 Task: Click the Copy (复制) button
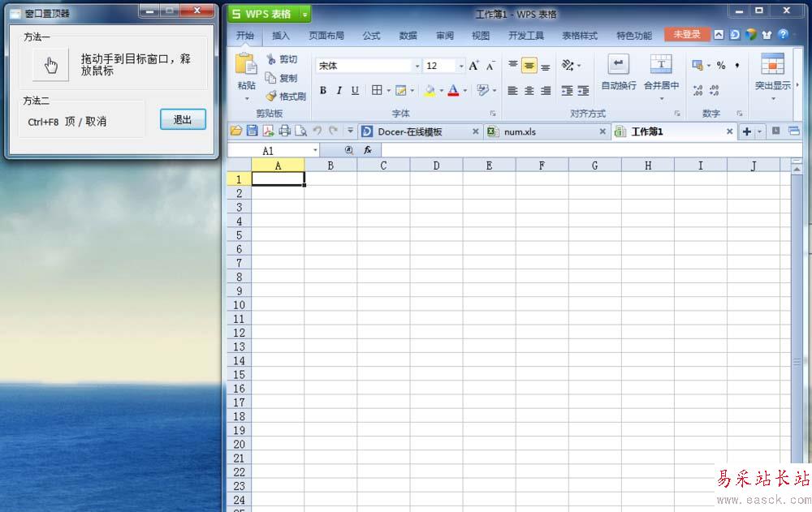282,78
